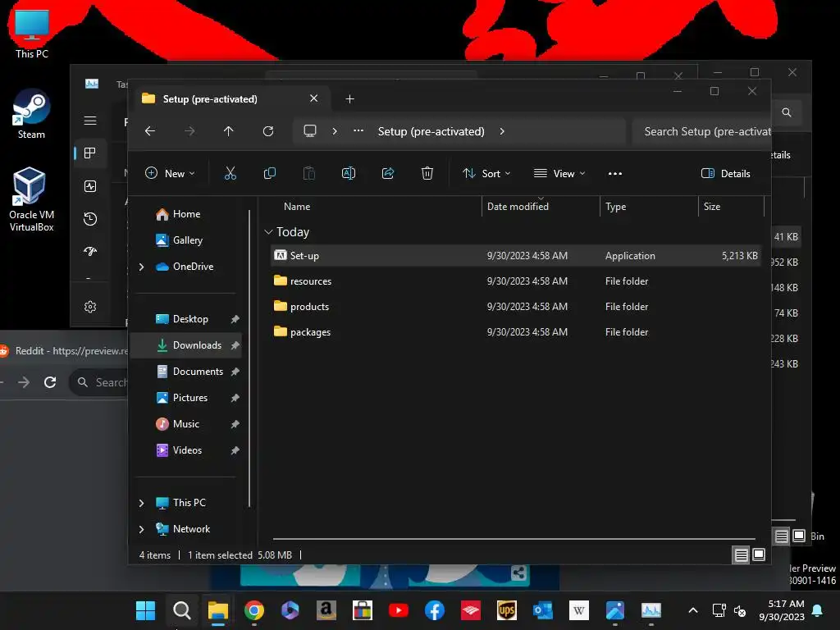Open the Set-up application file
This screenshot has height=630, width=840.
pyautogui.click(x=515, y=256)
